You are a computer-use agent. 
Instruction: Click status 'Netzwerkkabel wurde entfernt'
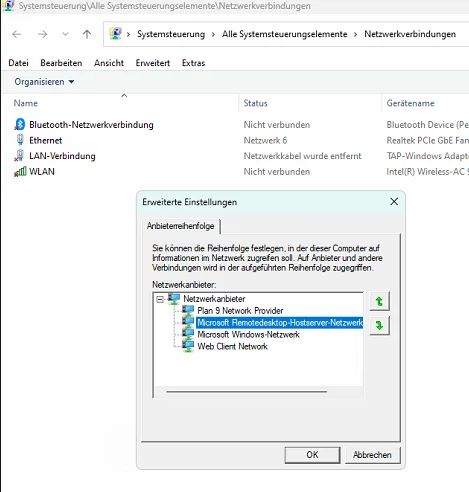302,156
